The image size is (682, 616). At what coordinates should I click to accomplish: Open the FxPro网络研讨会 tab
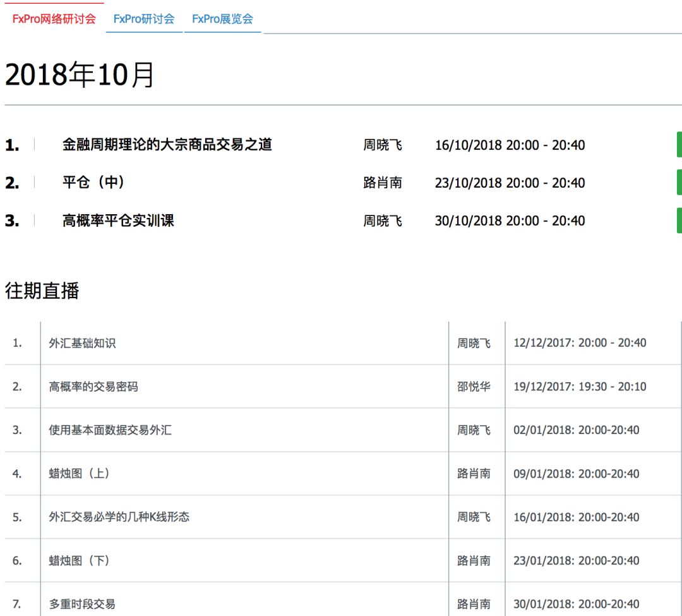[x=54, y=19]
